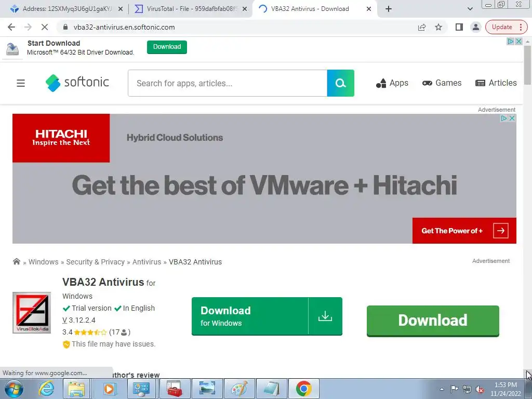Click the muted volume tray icon
Viewport: 532px width, 399px height.
coord(480,389)
